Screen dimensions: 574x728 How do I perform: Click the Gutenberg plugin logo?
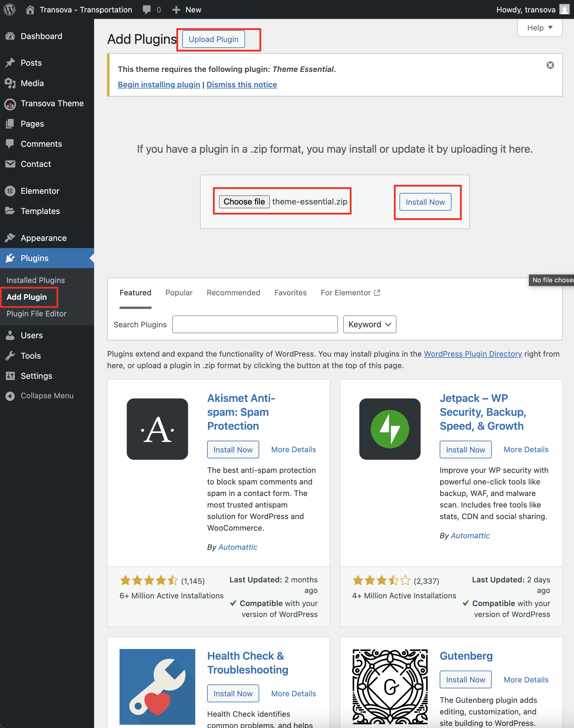pyautogui.click(x=390, y=686)
